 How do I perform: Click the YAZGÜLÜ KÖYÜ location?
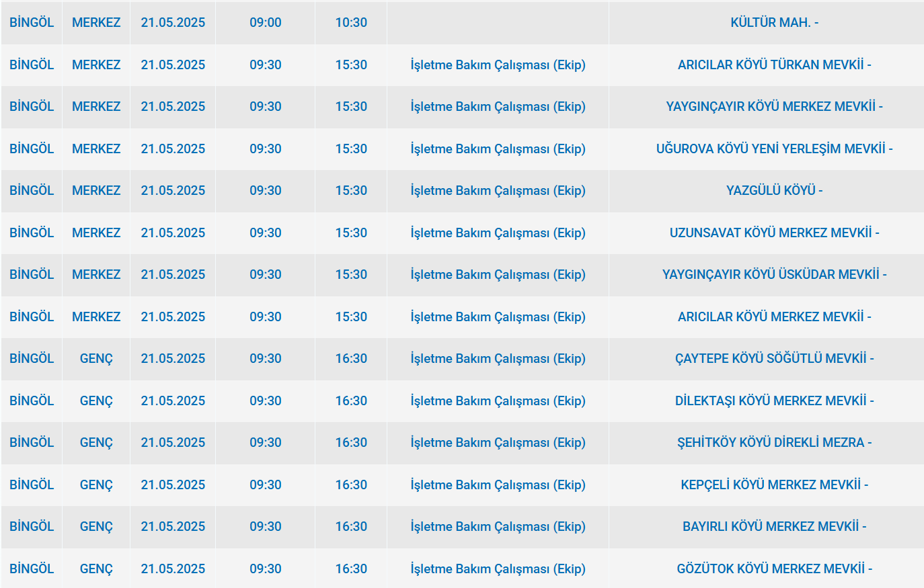(x=774, y=191)
